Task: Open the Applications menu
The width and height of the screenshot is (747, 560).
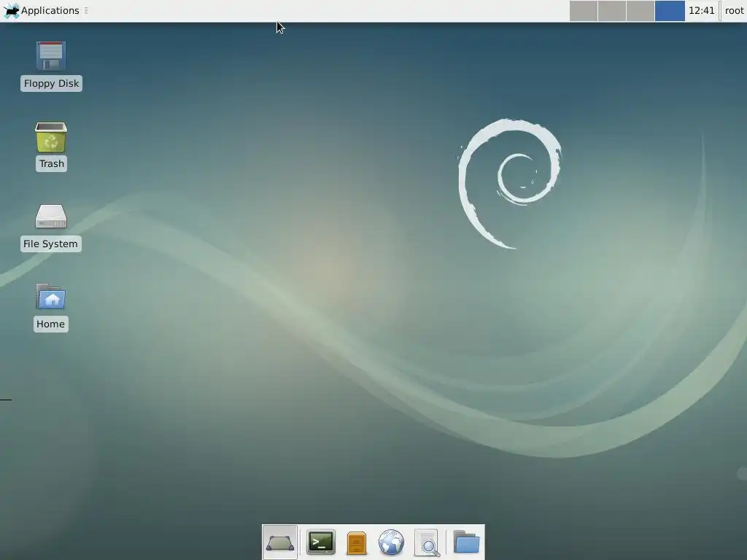Action: [x=41, y=10]
